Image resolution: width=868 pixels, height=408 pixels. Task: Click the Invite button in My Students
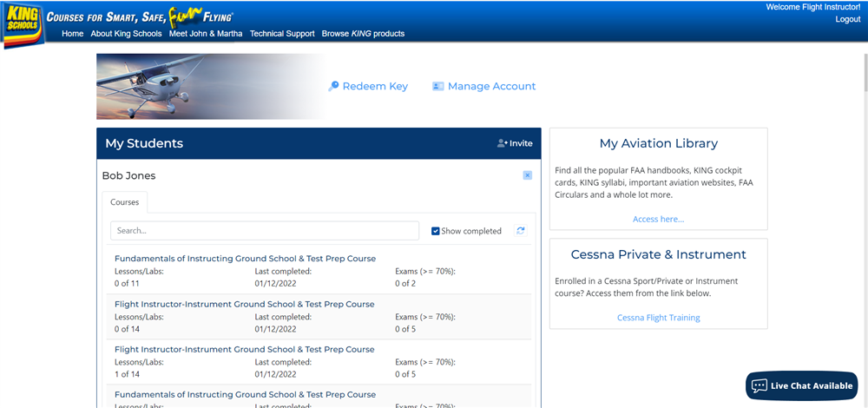[x=515, y=143]
